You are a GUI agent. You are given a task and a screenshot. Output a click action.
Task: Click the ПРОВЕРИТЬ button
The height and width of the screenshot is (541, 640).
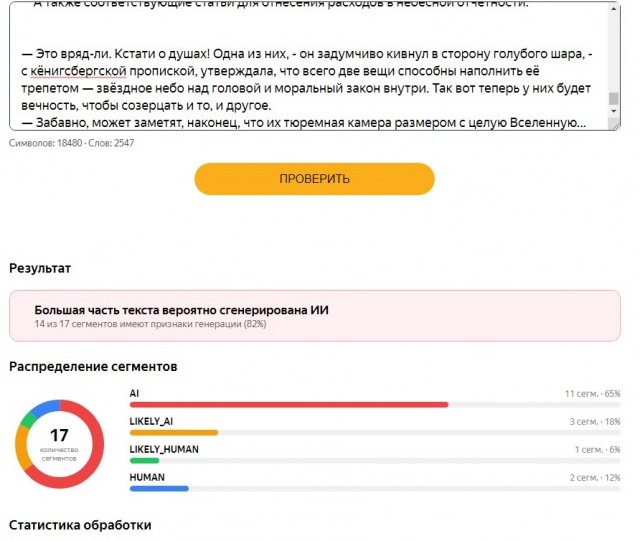click(x=314, y=179)
